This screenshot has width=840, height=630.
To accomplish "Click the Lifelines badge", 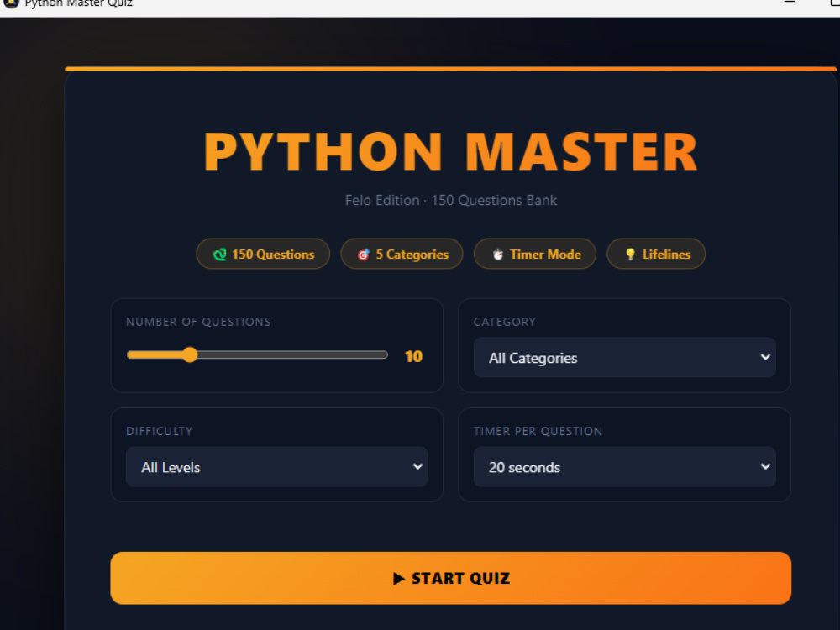I will [x=656, y=254].
